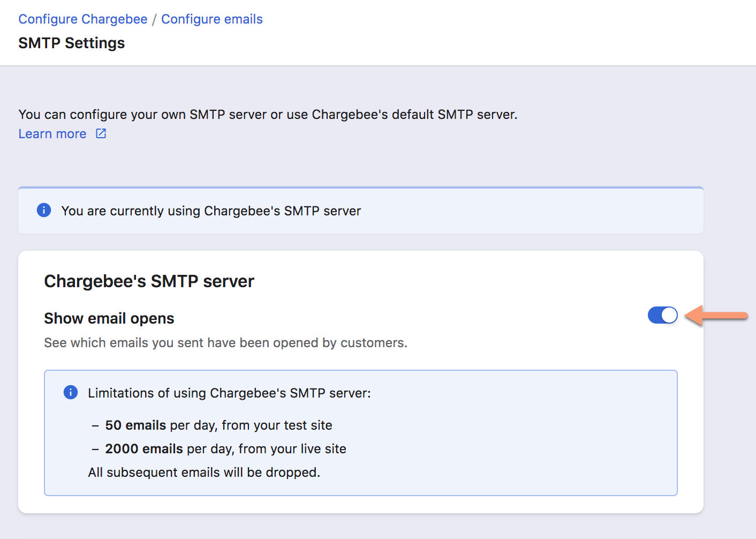Click the SMTP Settings page title

point(72,43)
